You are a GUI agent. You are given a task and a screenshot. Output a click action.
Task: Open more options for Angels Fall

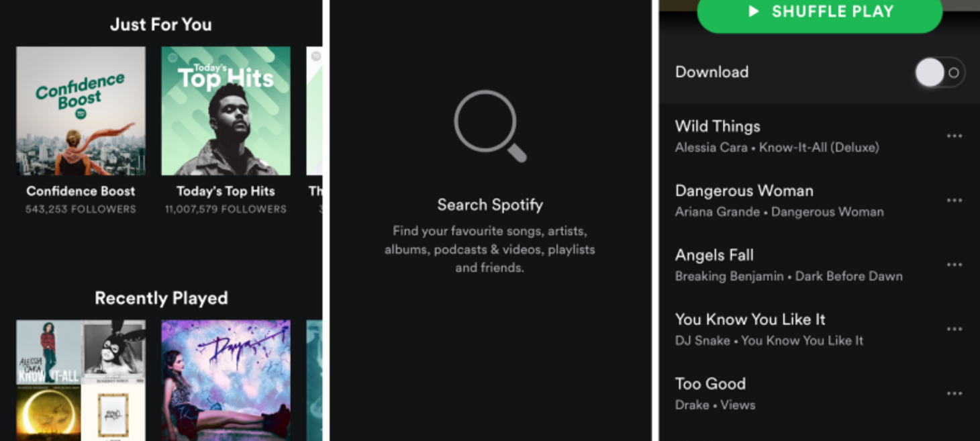click(954, 265)
